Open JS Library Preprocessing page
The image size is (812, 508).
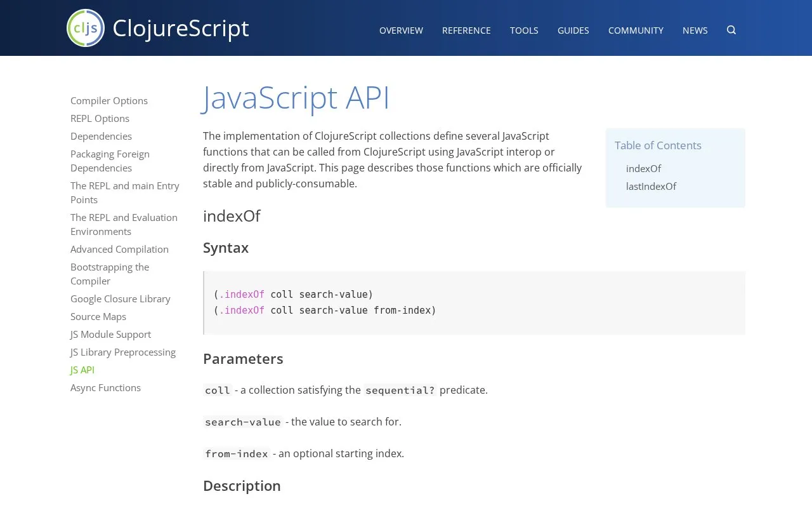pos(123,352)
